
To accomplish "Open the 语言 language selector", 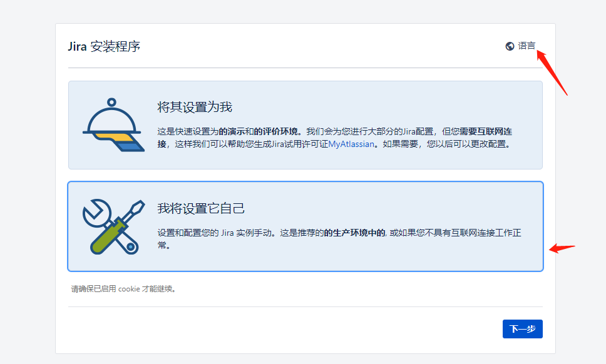I will 520,46.
